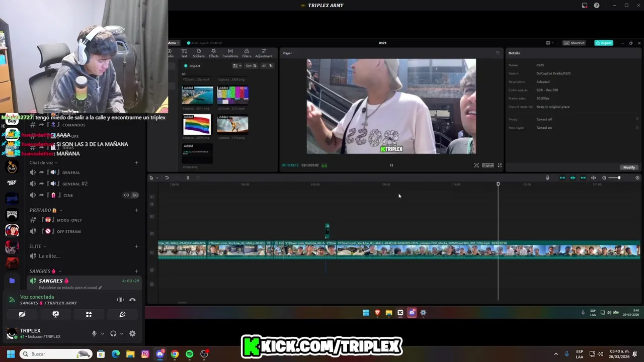Collapse the SANGRES category
This screenshot has height=362, width=644.
coord(45,271)
